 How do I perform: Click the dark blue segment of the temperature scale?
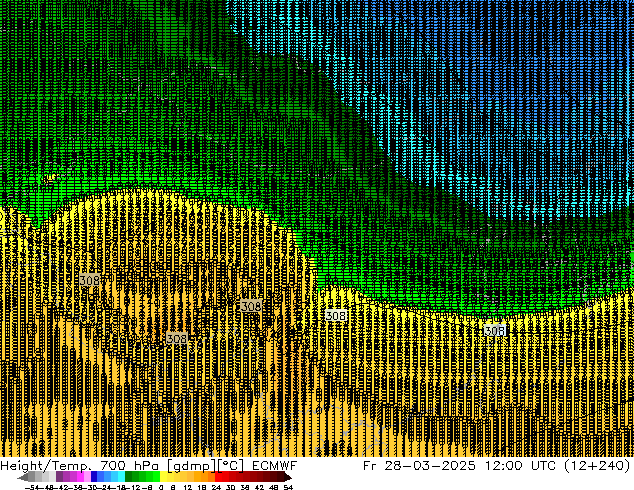(x=94, y=477)
